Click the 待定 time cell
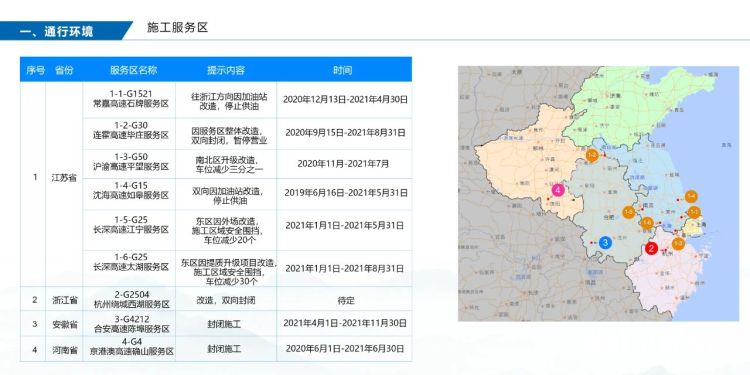Image resolution: width=750 pixels, height=375 pixels. pos(344,300)
